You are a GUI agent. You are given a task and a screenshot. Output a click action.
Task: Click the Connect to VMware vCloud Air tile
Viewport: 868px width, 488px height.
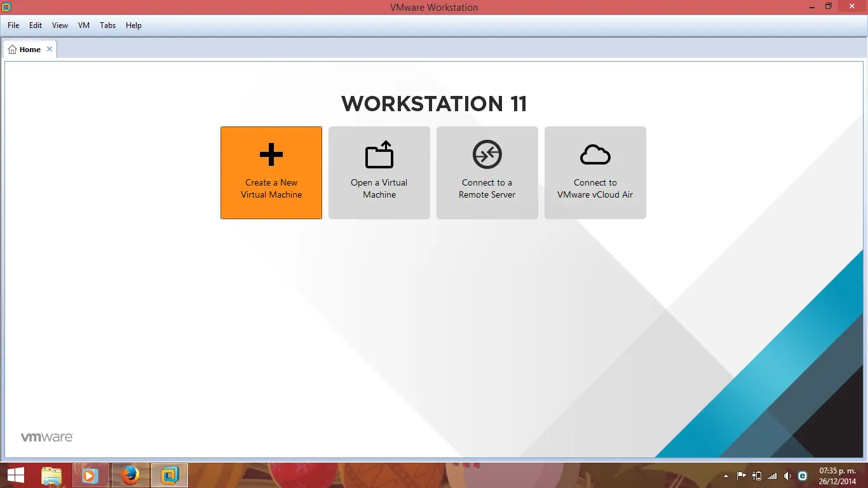pyautogui.click(x=595, y=173)
